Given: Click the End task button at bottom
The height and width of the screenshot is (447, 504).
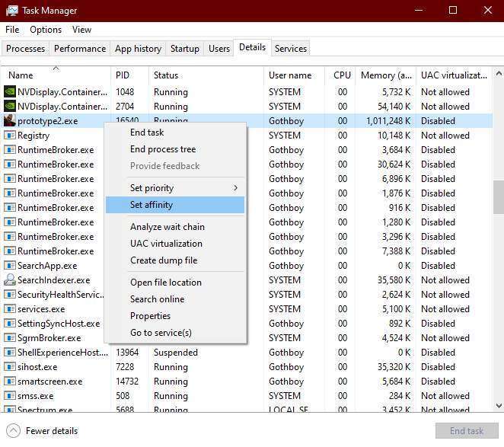Looking at the screenshot, I should 467,431.
